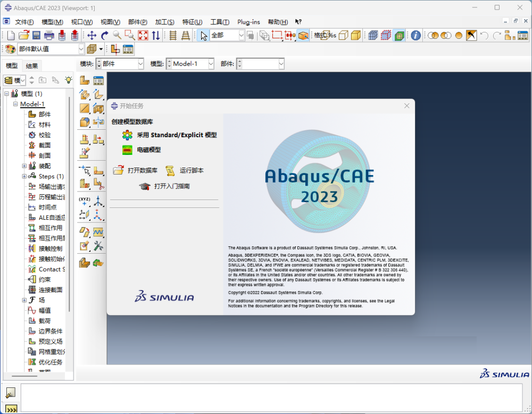Select 载荷 in the model tree
The width and height of the screenshot is (532, 414).
point(45,321)
